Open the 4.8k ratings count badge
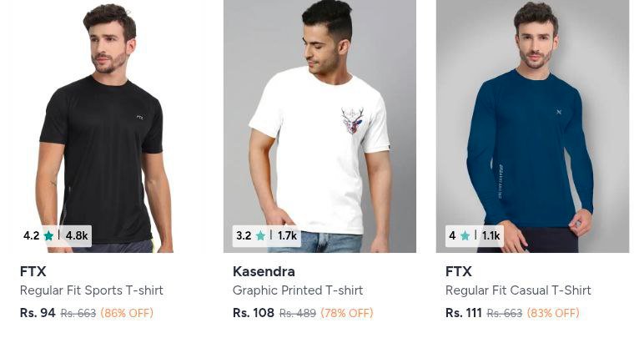644x338 pixels. 77,235
